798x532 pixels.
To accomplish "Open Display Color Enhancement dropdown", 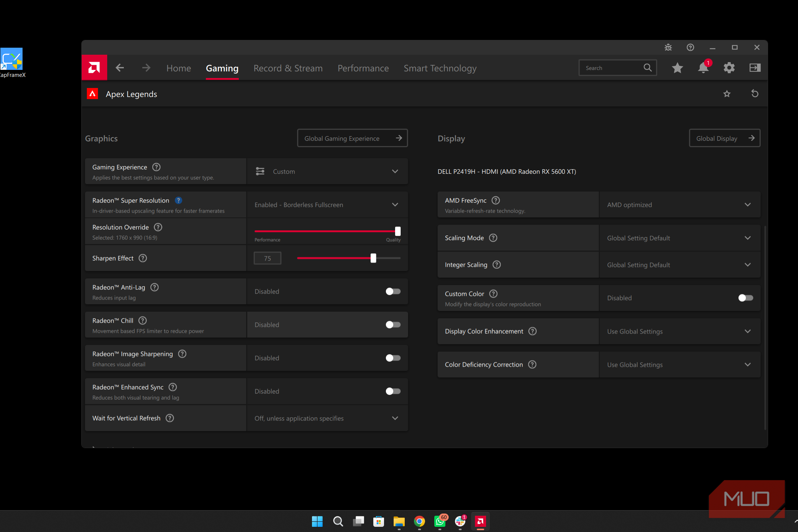I will tap(680, 331).
